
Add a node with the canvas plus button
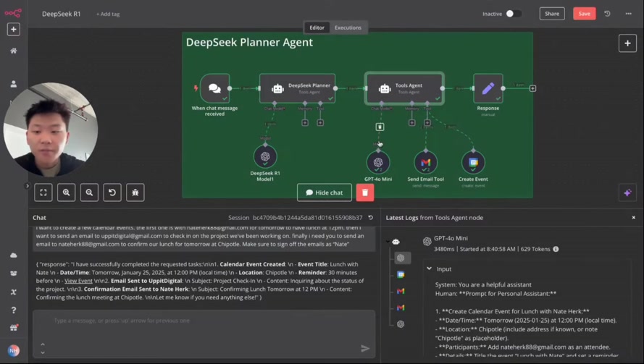click(627, 43)
